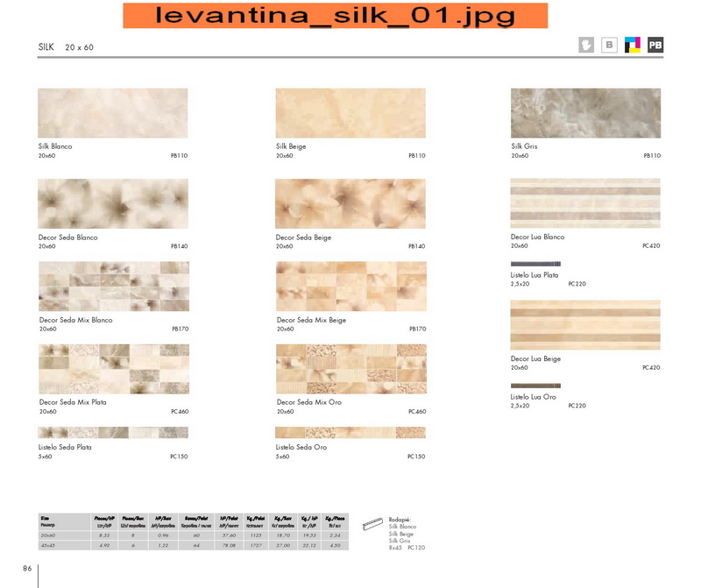Click the SILK heading text
This screenshot has width=701, height=588.
pyautogui.click(x=46, y=47)
